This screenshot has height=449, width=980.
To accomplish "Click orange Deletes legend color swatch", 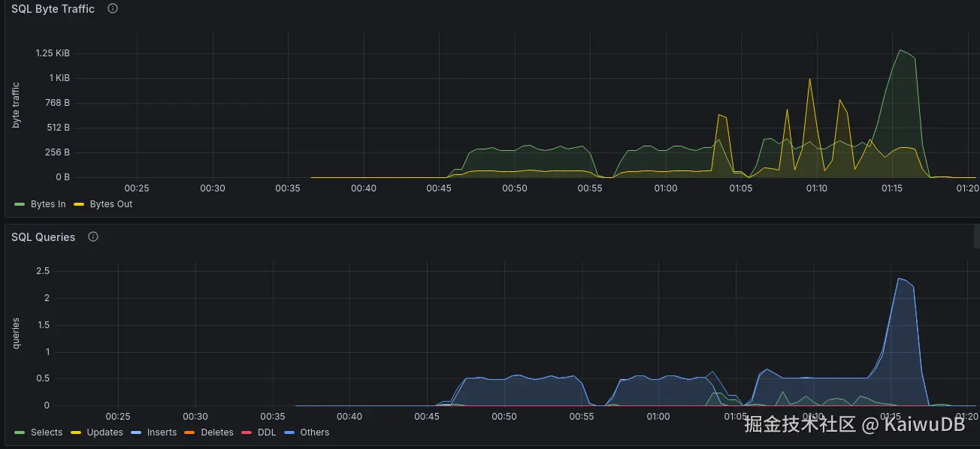I will tap(189, 432).
